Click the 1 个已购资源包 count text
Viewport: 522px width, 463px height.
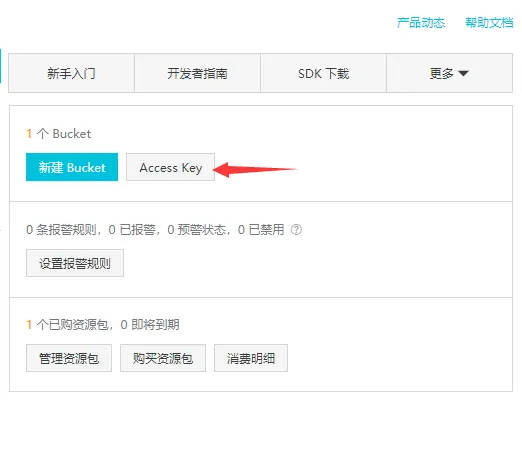67,324
